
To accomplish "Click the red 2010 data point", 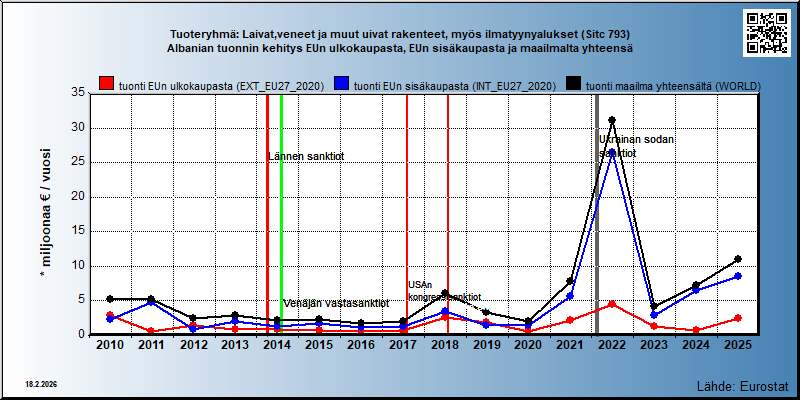I will point(110,315).
